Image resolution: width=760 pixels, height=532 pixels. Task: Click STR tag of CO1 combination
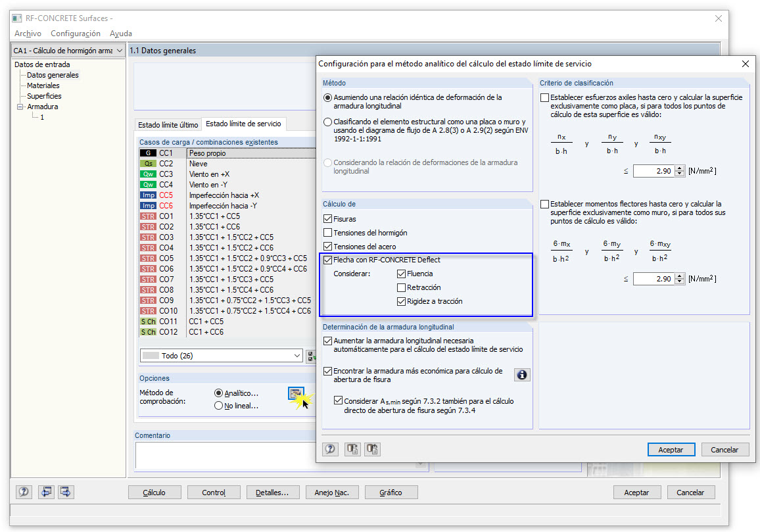[148, 216]
